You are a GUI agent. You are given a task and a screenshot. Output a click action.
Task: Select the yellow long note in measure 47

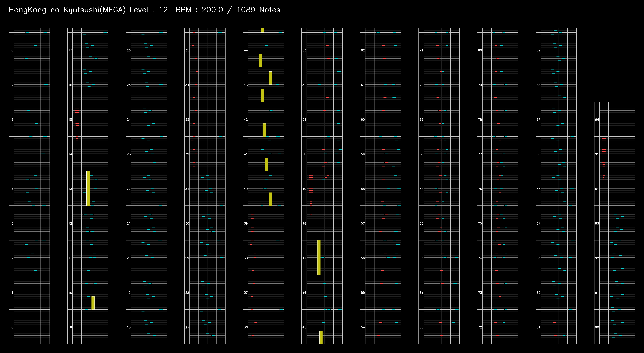tap(319, 258)
